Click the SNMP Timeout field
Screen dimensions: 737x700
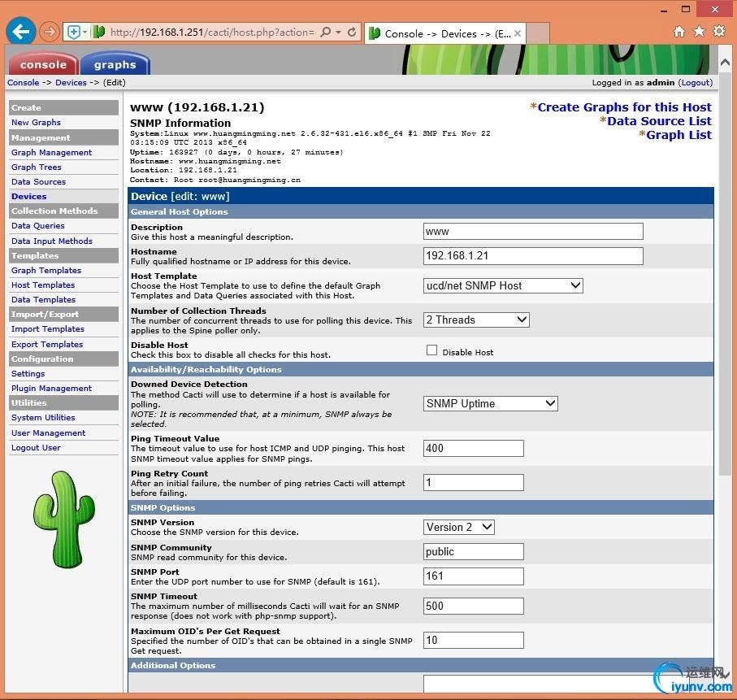tap(473, 606)
